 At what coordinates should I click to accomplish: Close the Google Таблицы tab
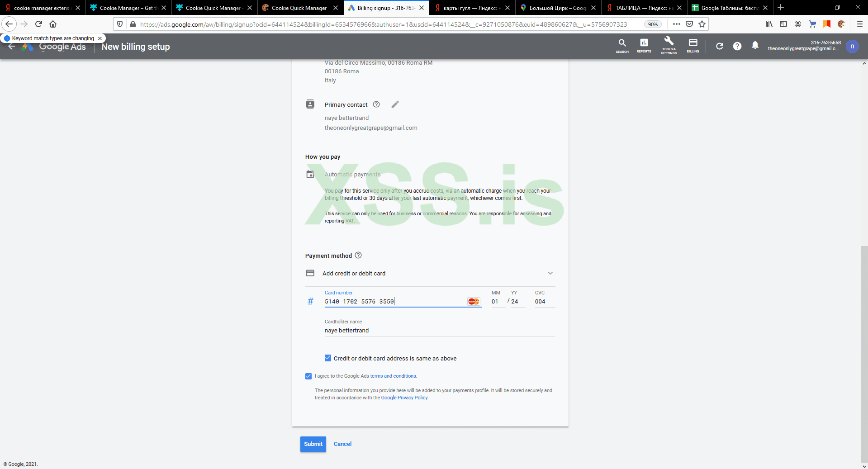[765, 8]
